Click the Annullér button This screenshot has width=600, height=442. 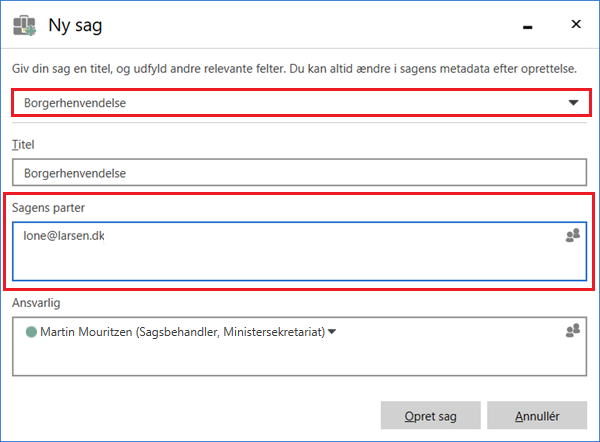pyautogui.click(x=537, y=415)
